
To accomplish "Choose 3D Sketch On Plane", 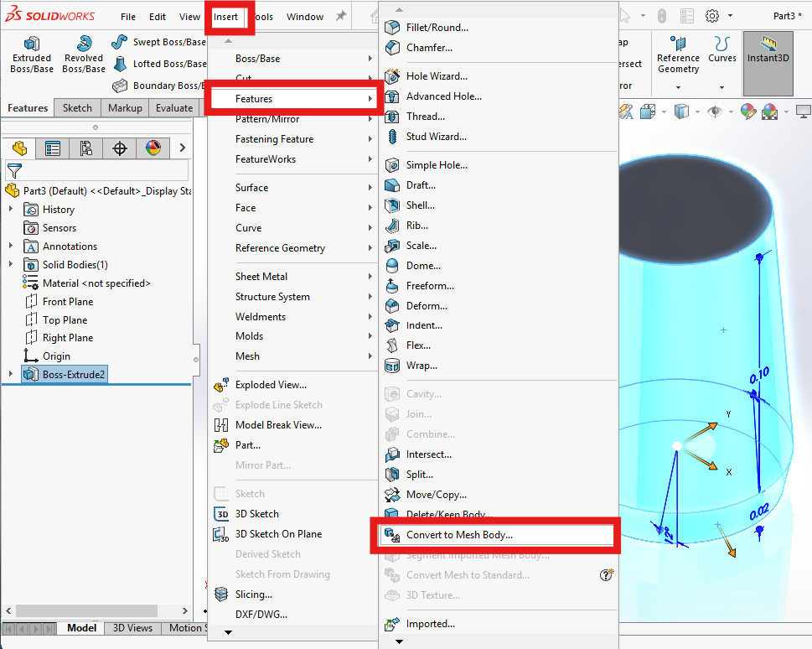I will point(293,534).
